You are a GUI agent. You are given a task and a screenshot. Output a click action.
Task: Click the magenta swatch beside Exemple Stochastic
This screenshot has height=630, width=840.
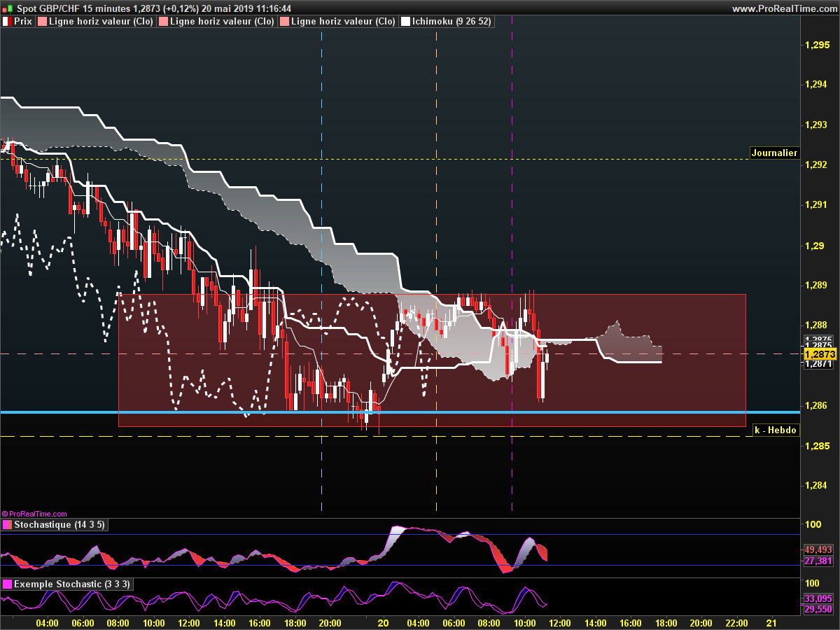pos(7,584)
